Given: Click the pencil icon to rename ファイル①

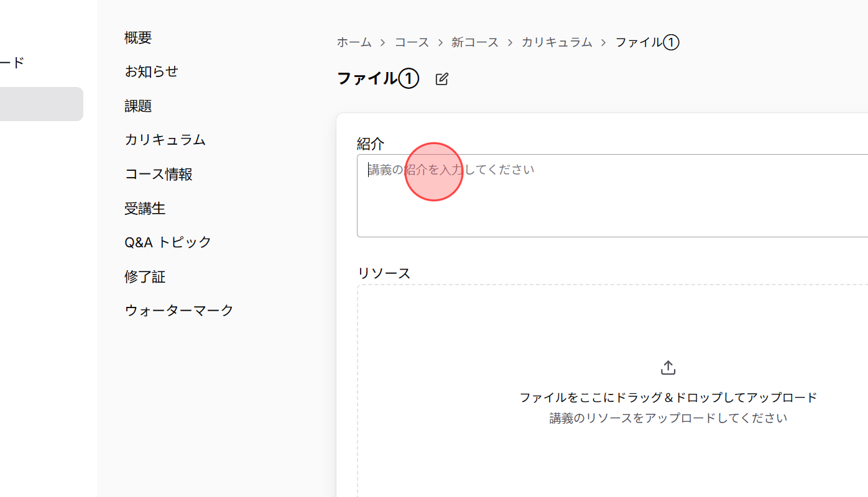Looking at the screenshot, I should point(442,79).
